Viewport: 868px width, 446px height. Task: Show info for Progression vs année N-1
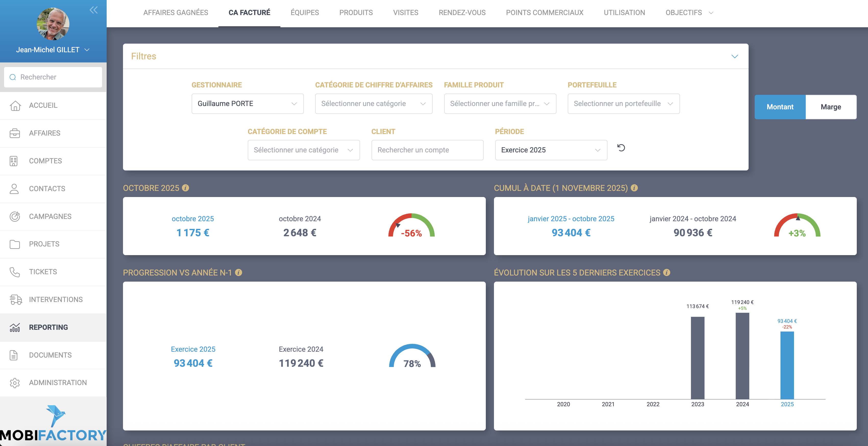(239, 272)
